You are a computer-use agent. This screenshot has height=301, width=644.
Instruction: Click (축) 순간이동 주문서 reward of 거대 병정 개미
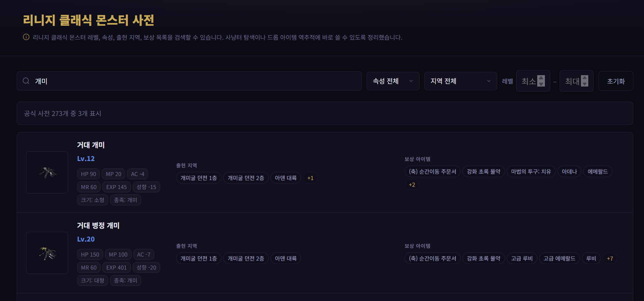pyautogui.click(x=432, y=259)
